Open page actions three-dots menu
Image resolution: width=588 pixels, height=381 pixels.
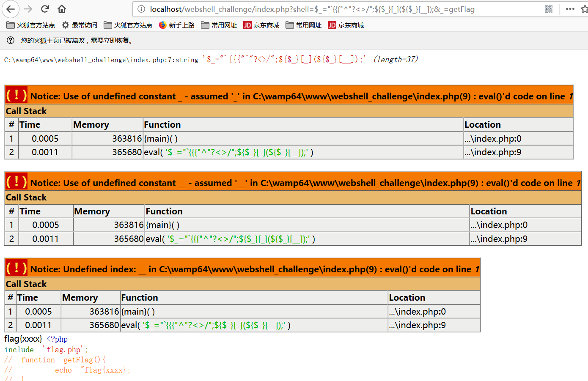[x=570, y=9]
